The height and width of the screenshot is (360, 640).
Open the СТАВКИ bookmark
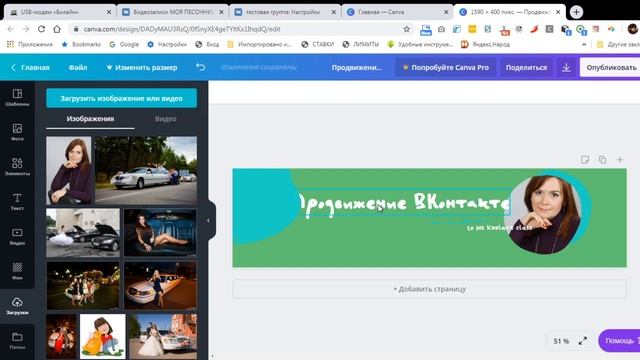(318, 44)
